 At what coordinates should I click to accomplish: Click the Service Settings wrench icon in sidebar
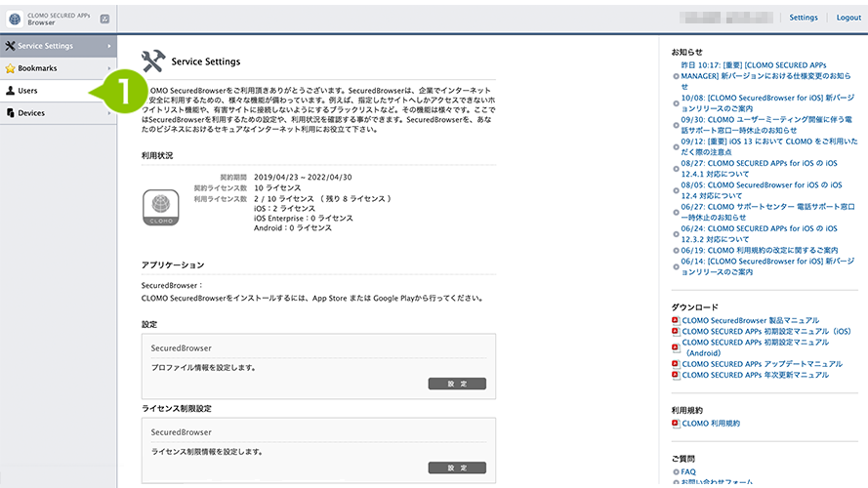[x=10, y=46]
